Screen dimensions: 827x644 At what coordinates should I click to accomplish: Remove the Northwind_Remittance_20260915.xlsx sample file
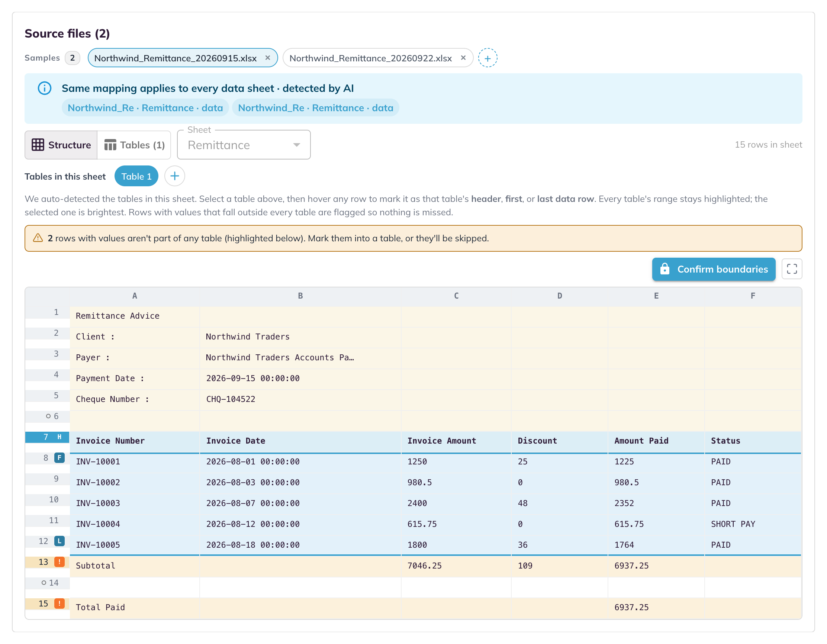point(268,58)
